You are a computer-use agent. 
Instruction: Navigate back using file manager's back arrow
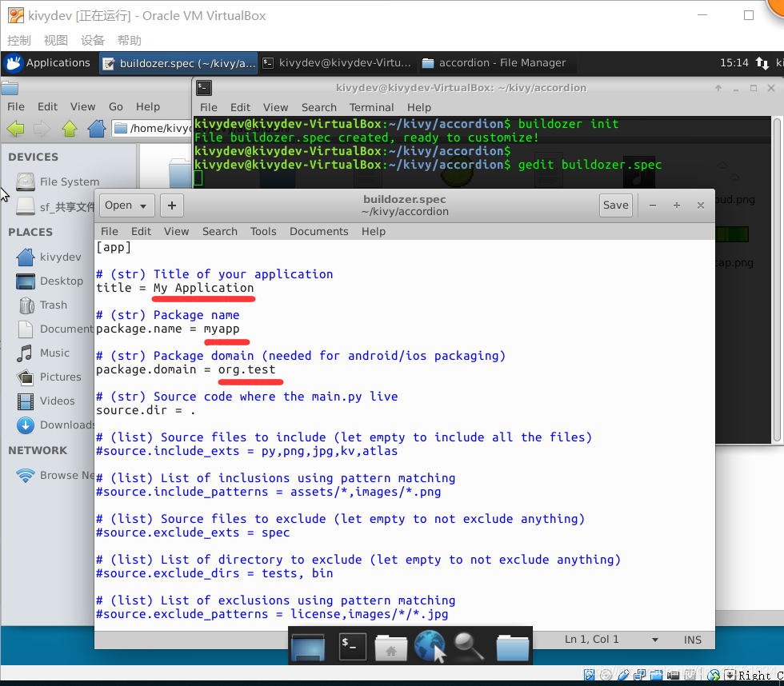click(x=16, y=128)
